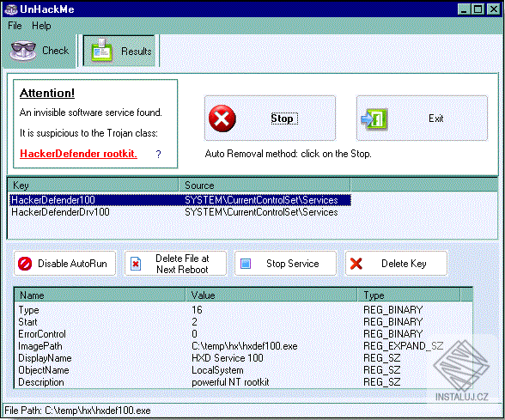Select the Description registry value row
Screen dimensions: 505x420
[x=243, y=382]
